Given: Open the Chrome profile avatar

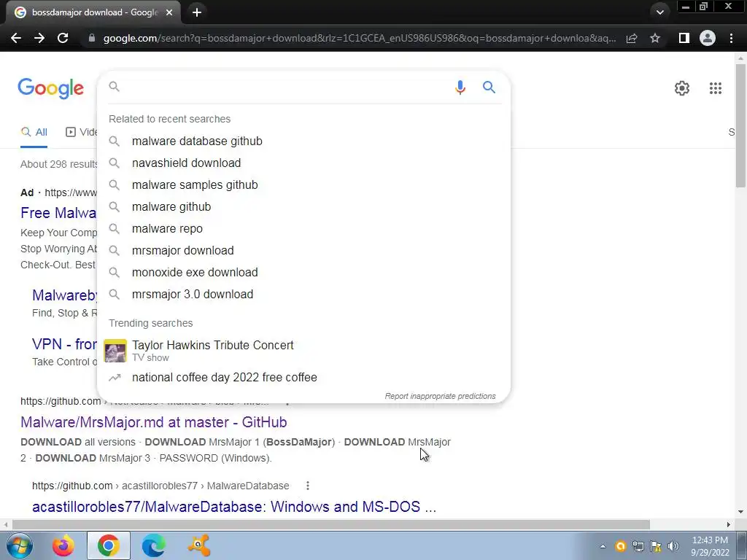Looking at the screenshot, I should pos(708,38).
